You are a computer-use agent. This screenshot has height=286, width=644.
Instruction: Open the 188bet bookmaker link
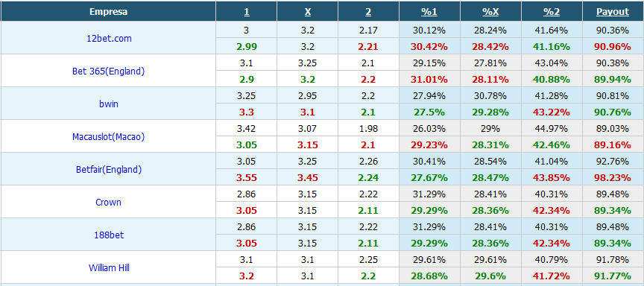pos(109,235)
